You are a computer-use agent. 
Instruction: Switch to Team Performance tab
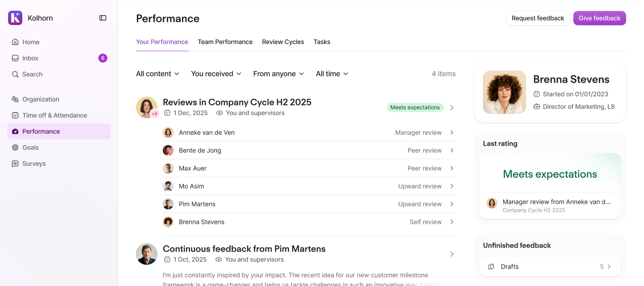coord(225,42)
